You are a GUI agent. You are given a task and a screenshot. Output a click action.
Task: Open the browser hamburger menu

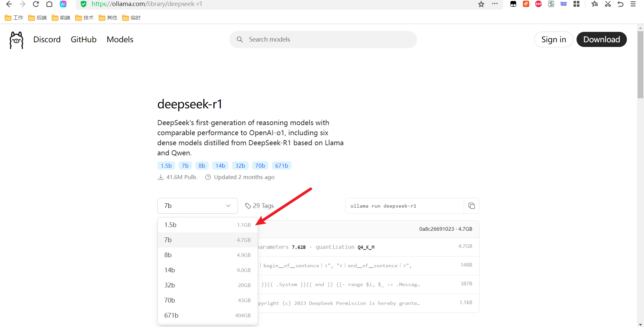coord(633,4)
